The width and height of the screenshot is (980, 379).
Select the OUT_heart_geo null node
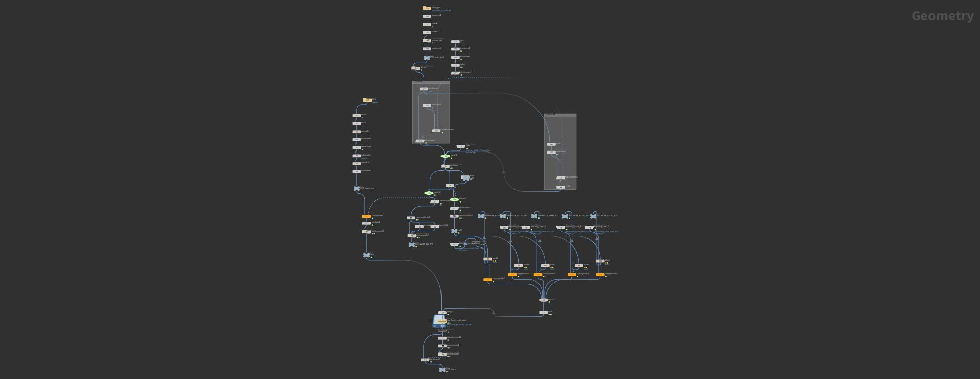click(x=357, y=188)
